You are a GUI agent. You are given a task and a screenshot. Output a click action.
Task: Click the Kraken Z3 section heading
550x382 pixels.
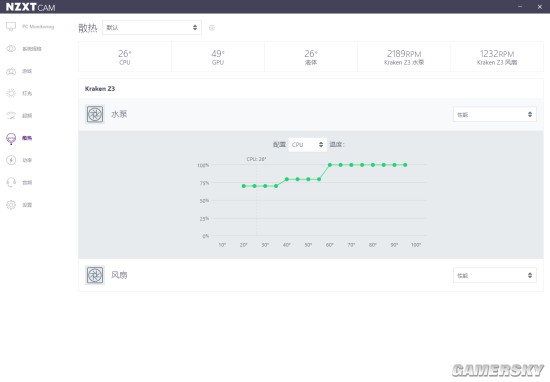(100, 89)
